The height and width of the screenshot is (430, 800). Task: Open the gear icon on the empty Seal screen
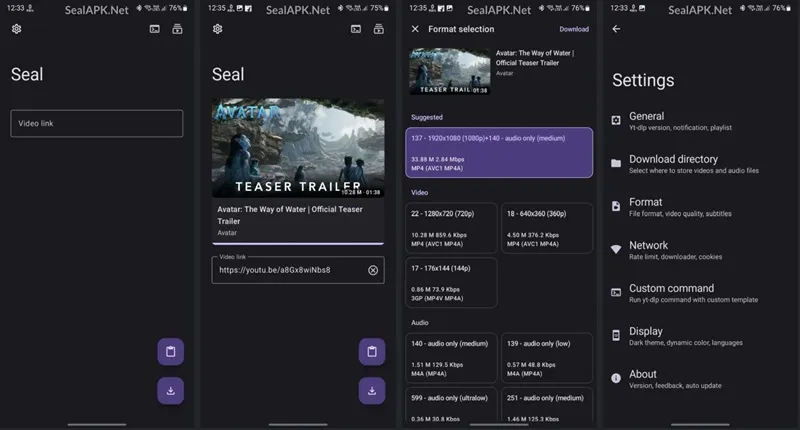coord(16,29)
